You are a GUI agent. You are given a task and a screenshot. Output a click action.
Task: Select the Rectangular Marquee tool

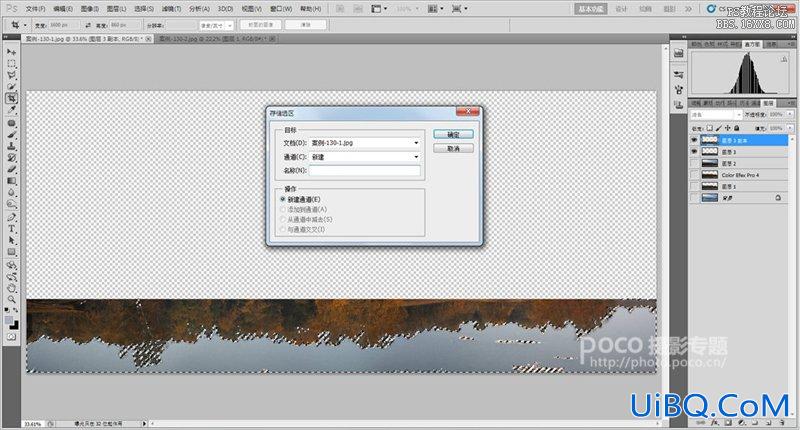(x=11, y=64)
